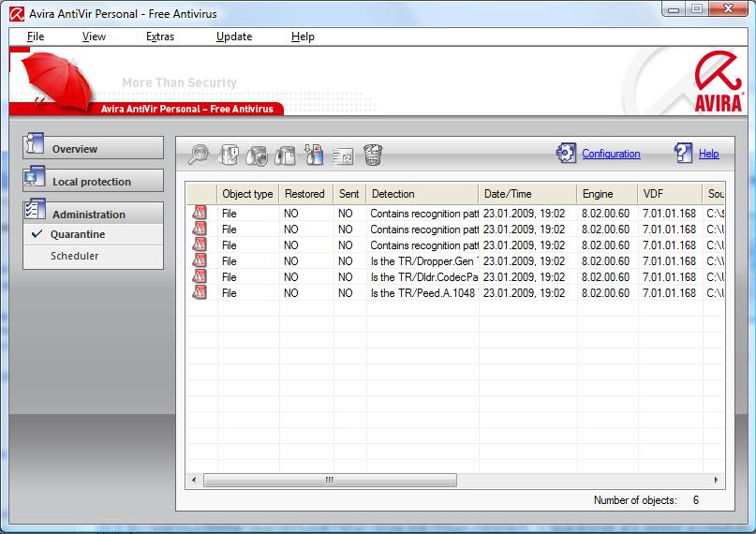Sort by the Restored column header
Image resolution: width=756 pixels, height=534 pixels.
[x=305, y=194]
